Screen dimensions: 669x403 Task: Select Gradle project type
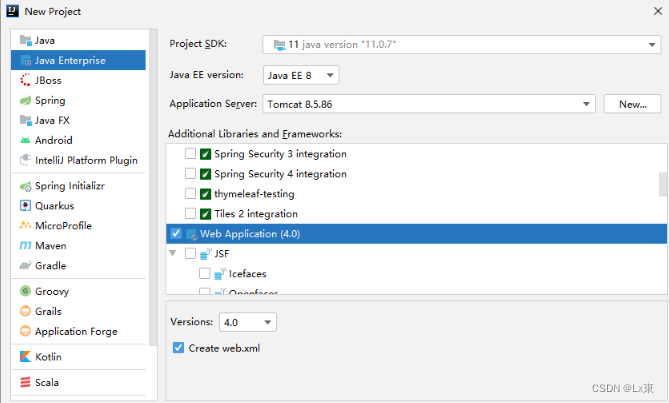[x=79, y=265]
